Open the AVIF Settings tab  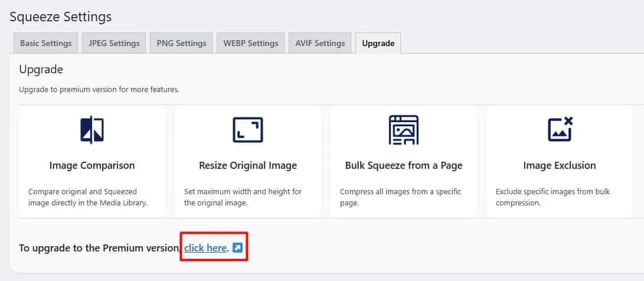(x=320, y=43)
